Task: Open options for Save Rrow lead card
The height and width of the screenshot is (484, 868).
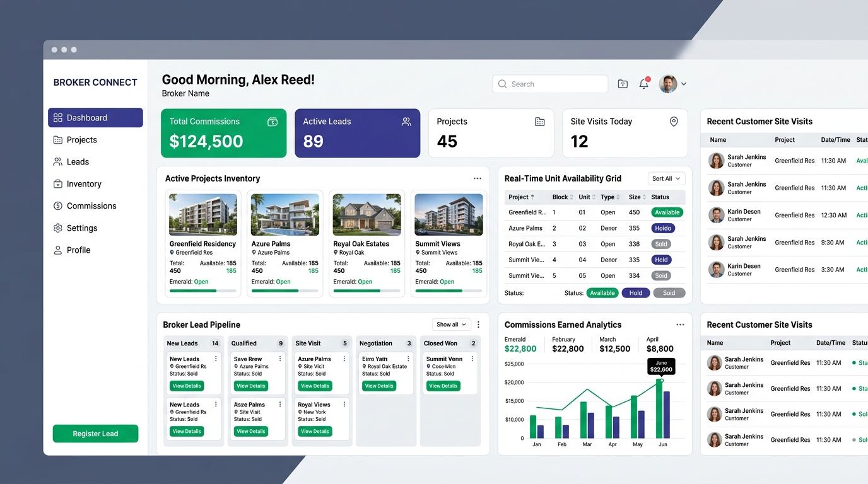Action: point(280,359)
